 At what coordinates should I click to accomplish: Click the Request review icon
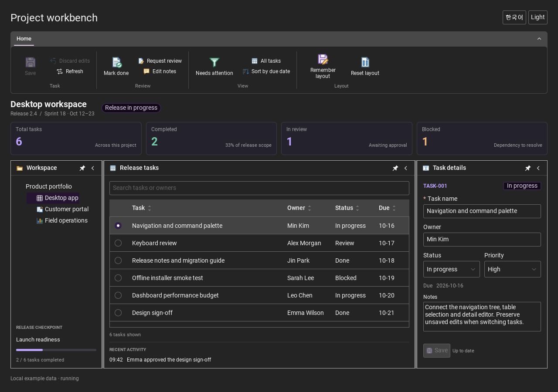(x=141, y=61)
